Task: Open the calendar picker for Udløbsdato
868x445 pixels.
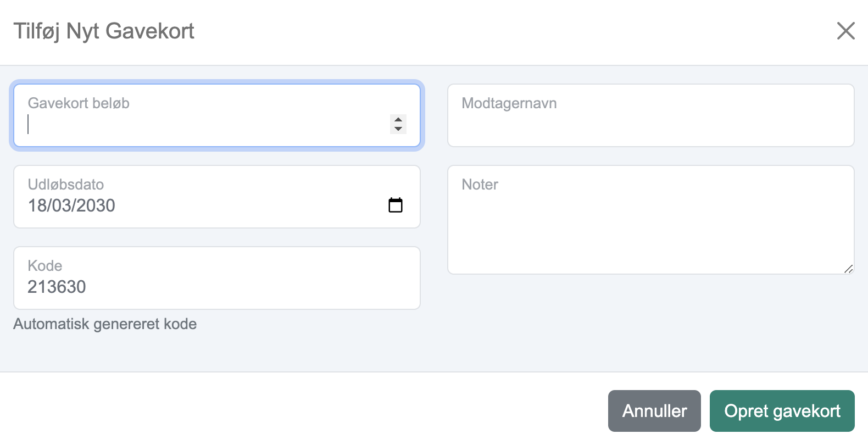Action: (396, 205)
